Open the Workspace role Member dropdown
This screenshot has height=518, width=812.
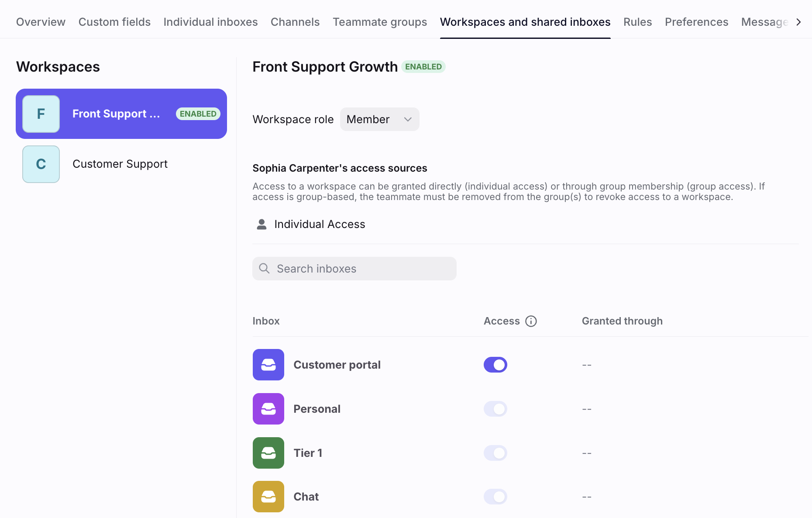click(x=379, y=119)
